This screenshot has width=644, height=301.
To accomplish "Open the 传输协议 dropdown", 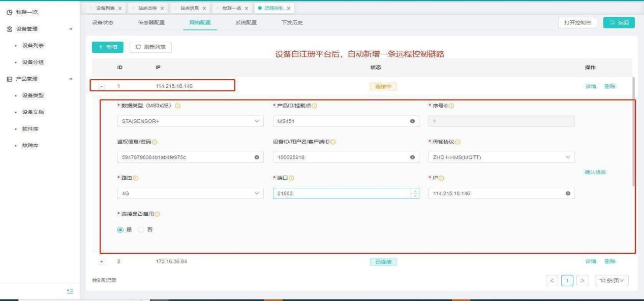I will [x=501, y=157].
